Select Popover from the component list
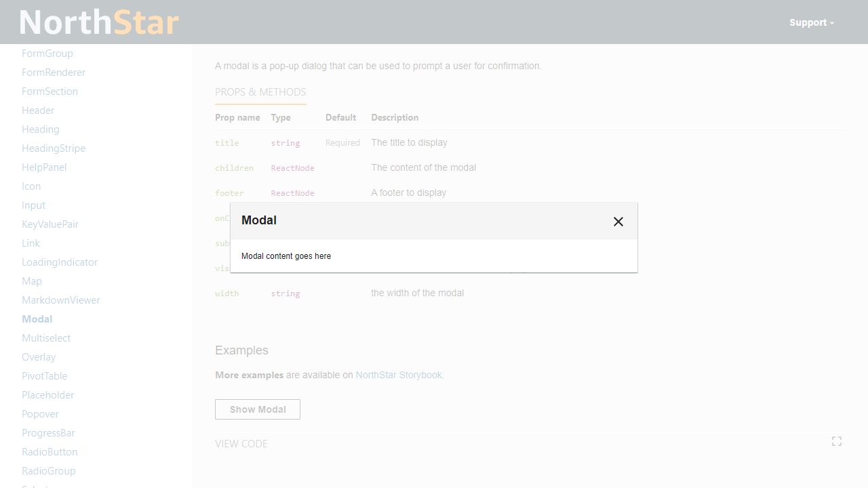 [x=40, y=414]
